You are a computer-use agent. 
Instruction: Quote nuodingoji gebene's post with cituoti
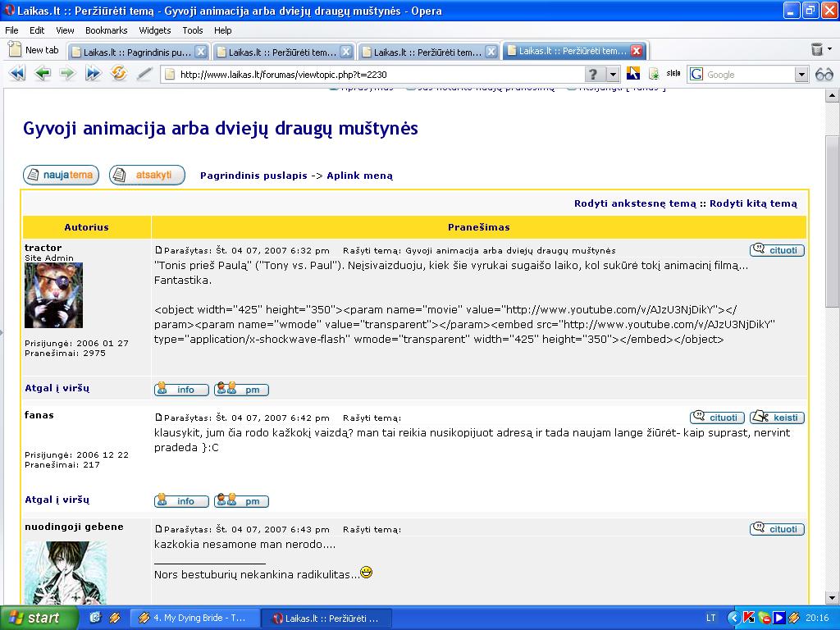(x=776, y=529)
